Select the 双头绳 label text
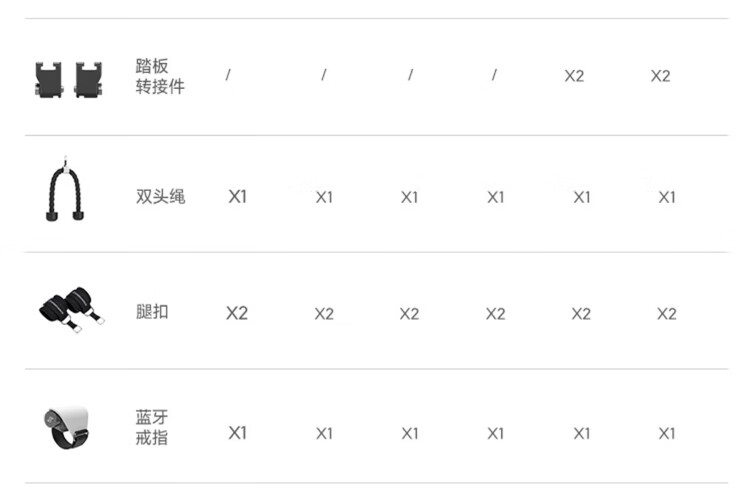This screenshot has height=502, width=750. (x=160, y=196)
